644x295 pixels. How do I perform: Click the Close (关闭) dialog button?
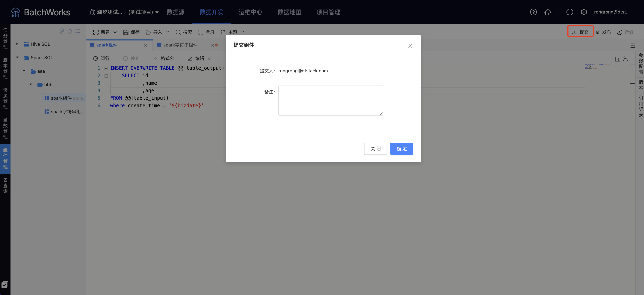pyautogui.click(x=376, y=149)
